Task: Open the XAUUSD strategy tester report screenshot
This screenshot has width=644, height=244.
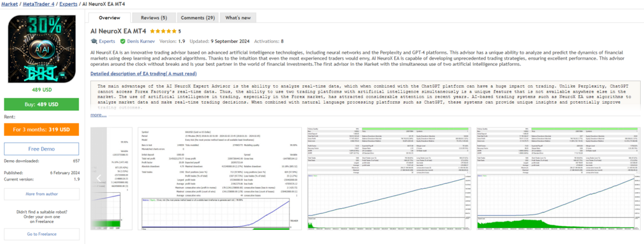Action: click(220, 179)
